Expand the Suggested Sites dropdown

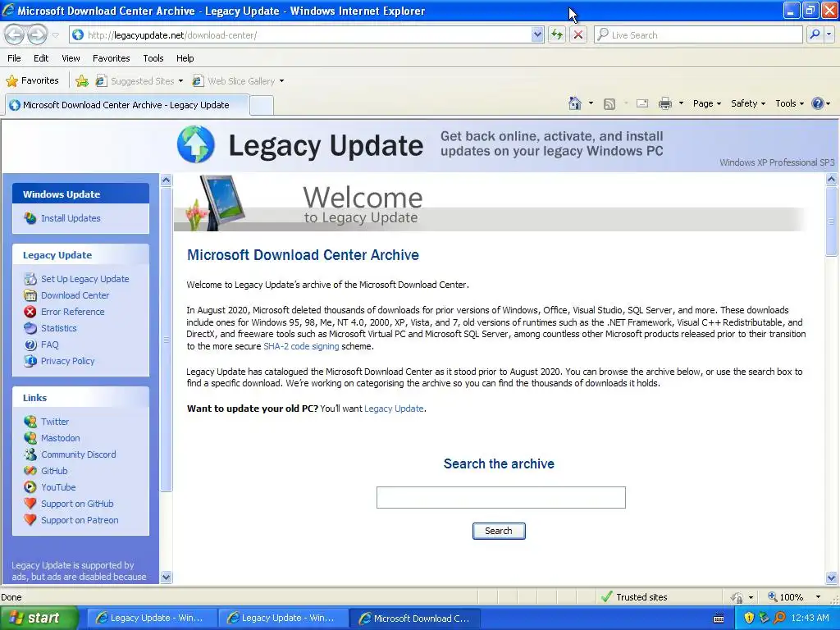(x=180, y=81)
